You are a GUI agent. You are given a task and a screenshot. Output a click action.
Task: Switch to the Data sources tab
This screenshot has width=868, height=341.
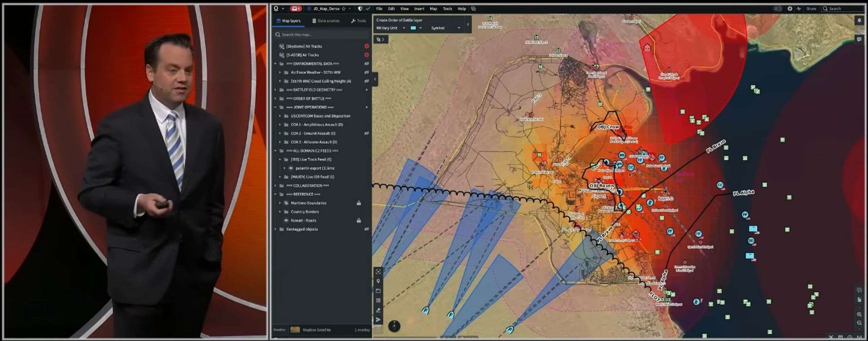[x=325, y=21]
